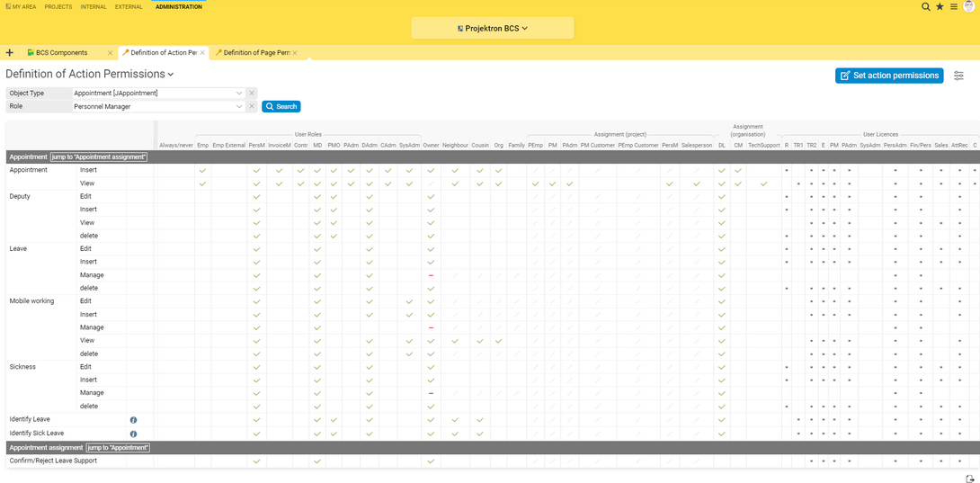
Task: Expand the Definition of Action Permissions title menu
Action: [x=89, y=74]
